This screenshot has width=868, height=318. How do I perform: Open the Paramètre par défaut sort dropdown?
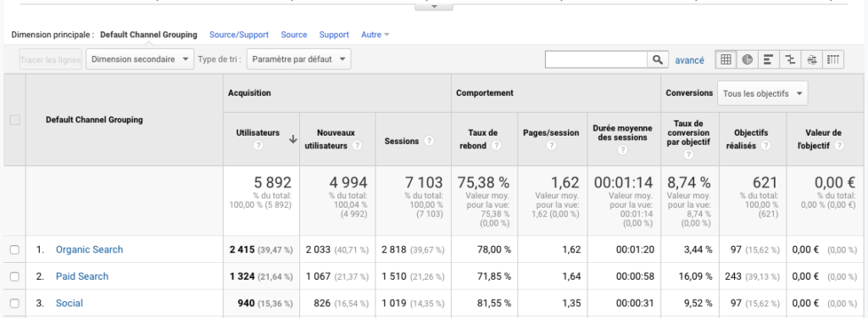pos(299,59)
